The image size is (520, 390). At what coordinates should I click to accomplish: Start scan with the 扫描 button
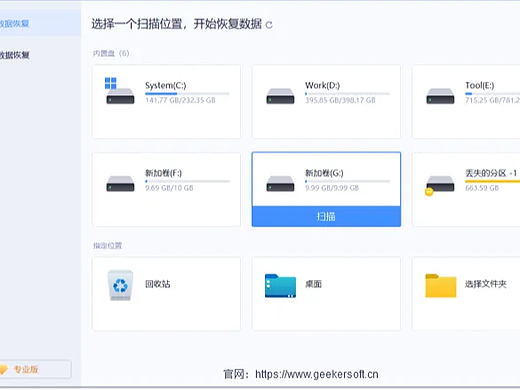click(x=326, y=216)
